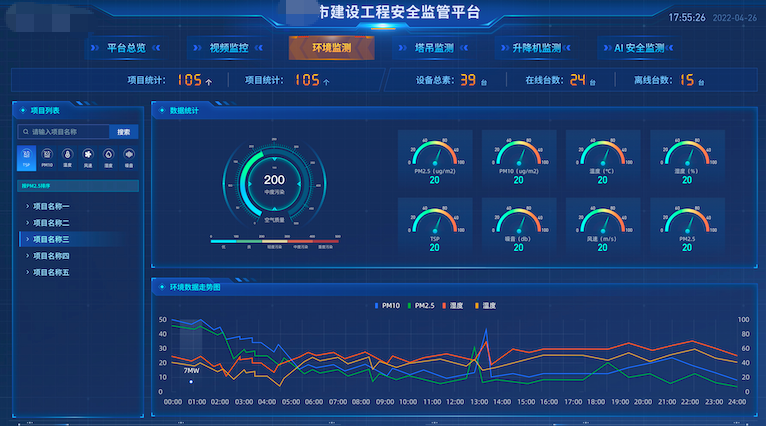Select the PM10 filter icon
This screenshot has width=766, height=426.
[47, 158]
